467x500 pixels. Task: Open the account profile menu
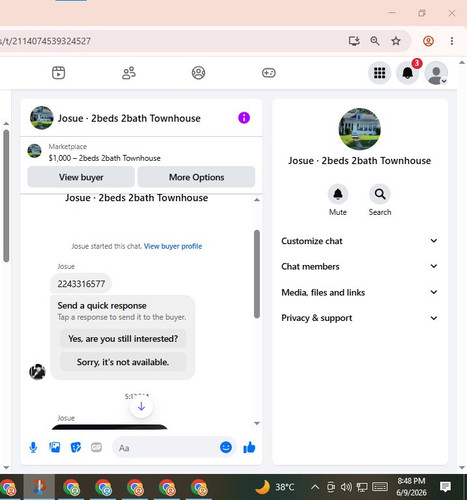436,73
